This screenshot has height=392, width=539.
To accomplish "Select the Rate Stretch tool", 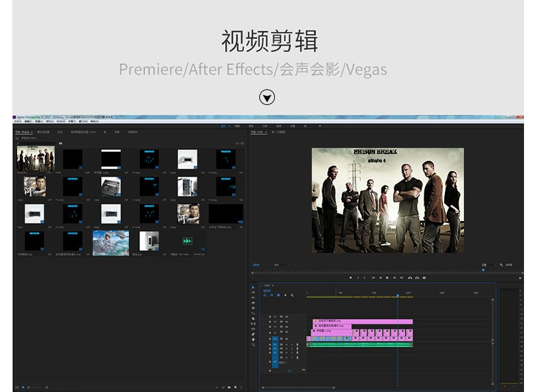I will pyautogui.click(x=253, y=314).
